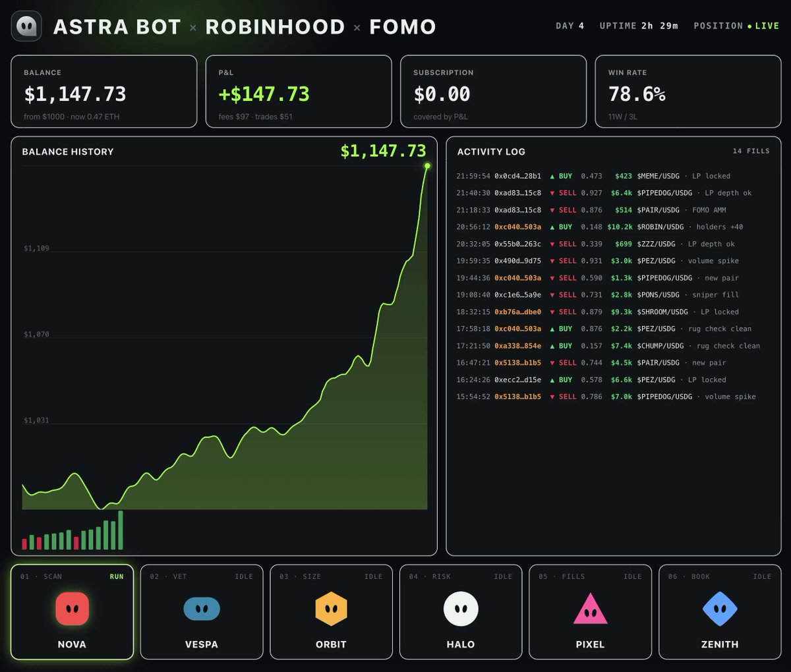Click the green $1,147.73 value above the chart
Viewport: 791px width, 672px height.
tap(383, 151)
